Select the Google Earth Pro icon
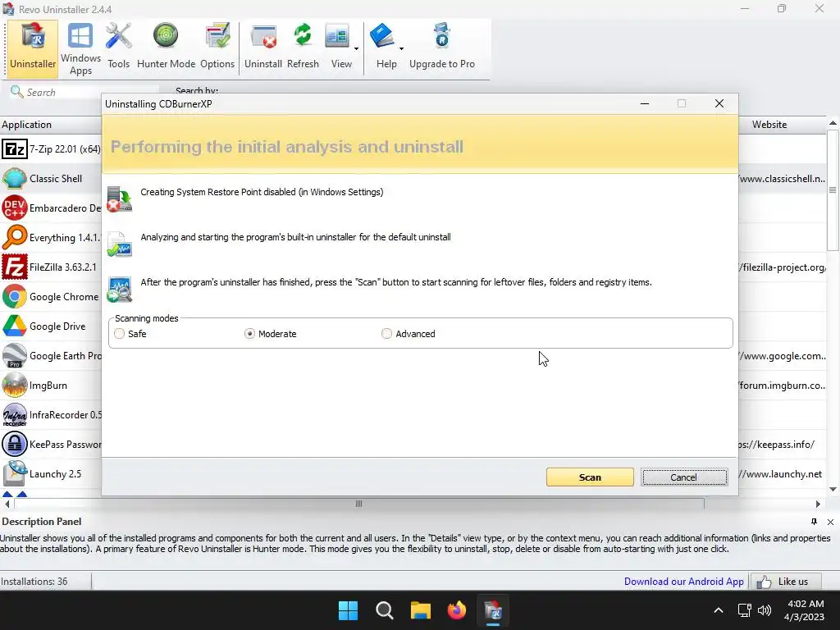This screenshot has height=630, width=840. (15, 356)
